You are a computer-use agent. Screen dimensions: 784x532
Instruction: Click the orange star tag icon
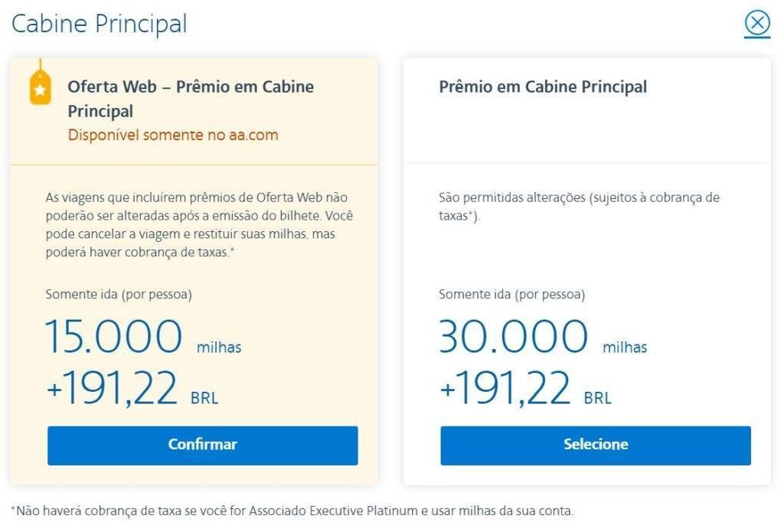click(41, 87)
